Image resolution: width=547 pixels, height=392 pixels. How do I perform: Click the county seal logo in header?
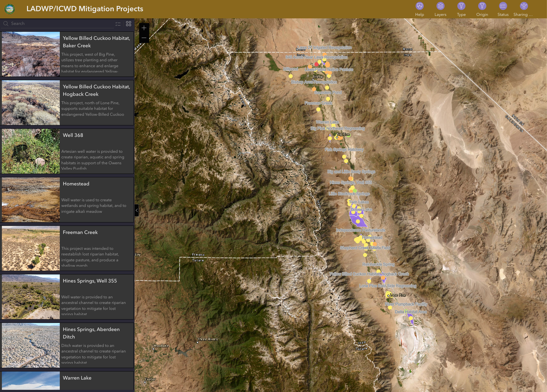click(x=10, y=9)
